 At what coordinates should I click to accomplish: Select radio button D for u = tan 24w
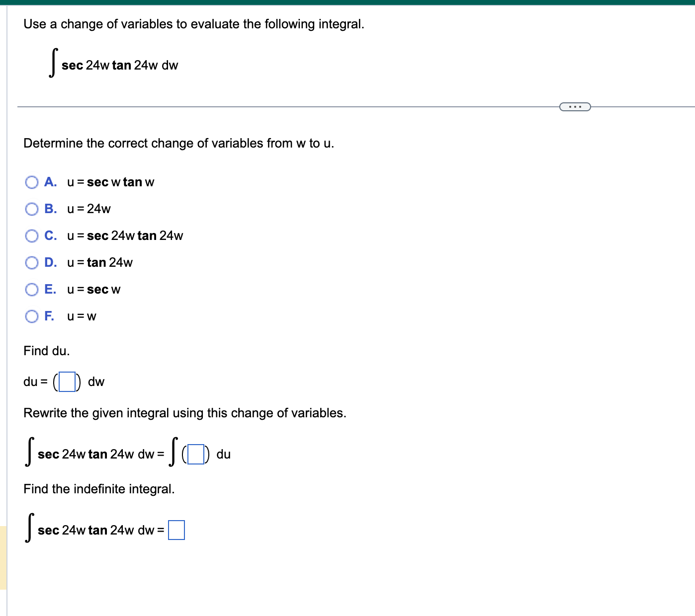(x=32, y=263)
